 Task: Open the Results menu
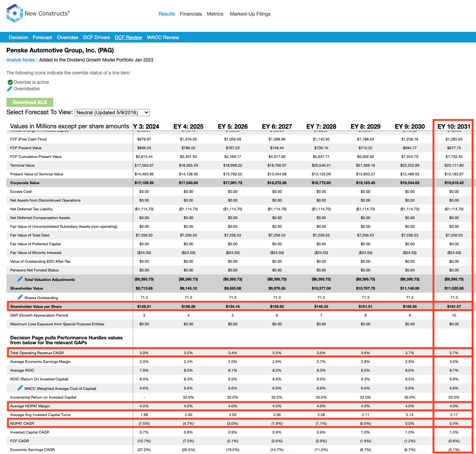pos(167,14)
